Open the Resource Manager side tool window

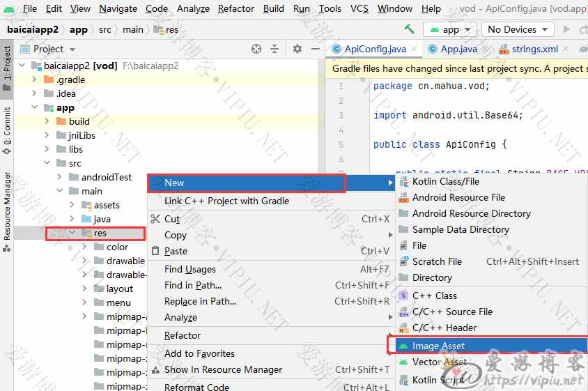(7, 211)
